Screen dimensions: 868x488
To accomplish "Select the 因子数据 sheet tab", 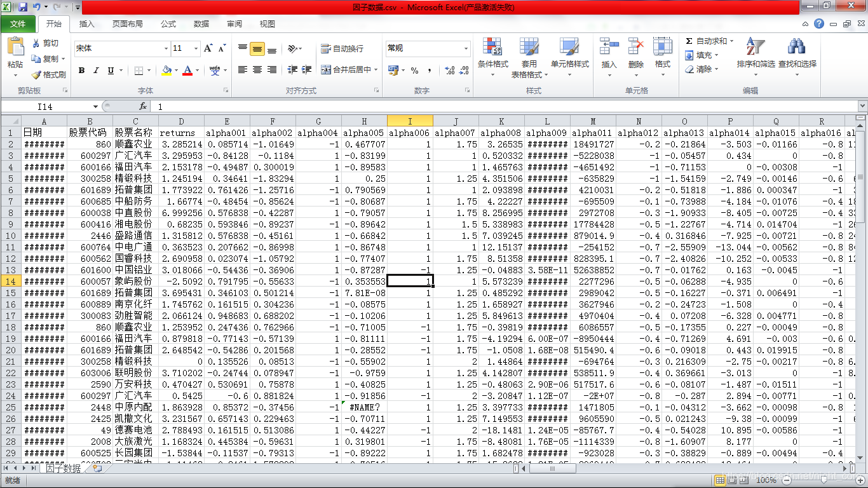I will (x=63, y=468).
